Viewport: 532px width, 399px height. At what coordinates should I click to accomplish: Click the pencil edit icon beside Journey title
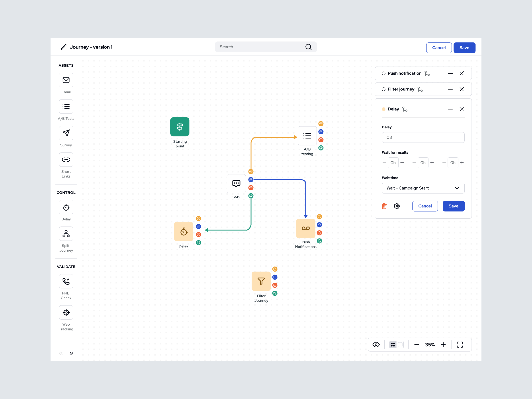(63, 47)
